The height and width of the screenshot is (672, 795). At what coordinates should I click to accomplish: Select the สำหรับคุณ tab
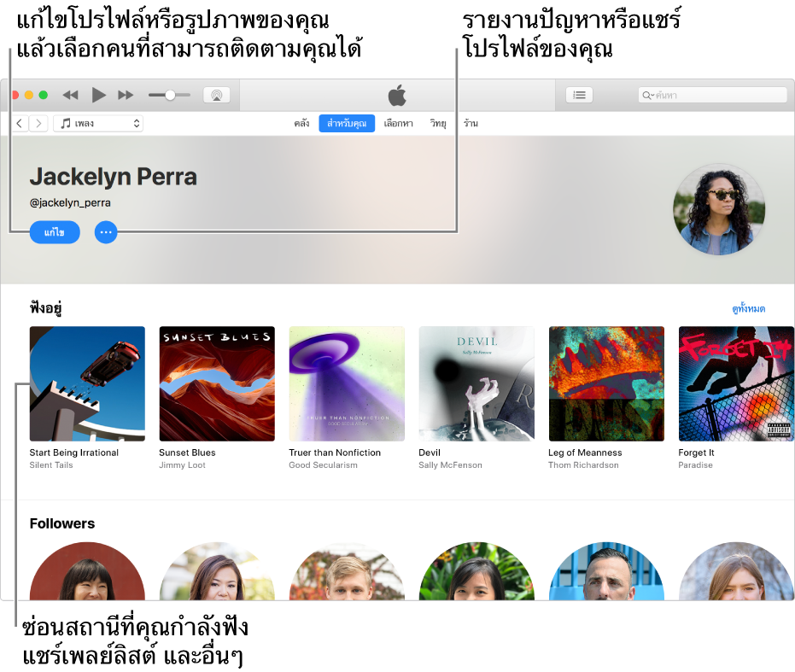pyautogui.click(x=347, y=123)
